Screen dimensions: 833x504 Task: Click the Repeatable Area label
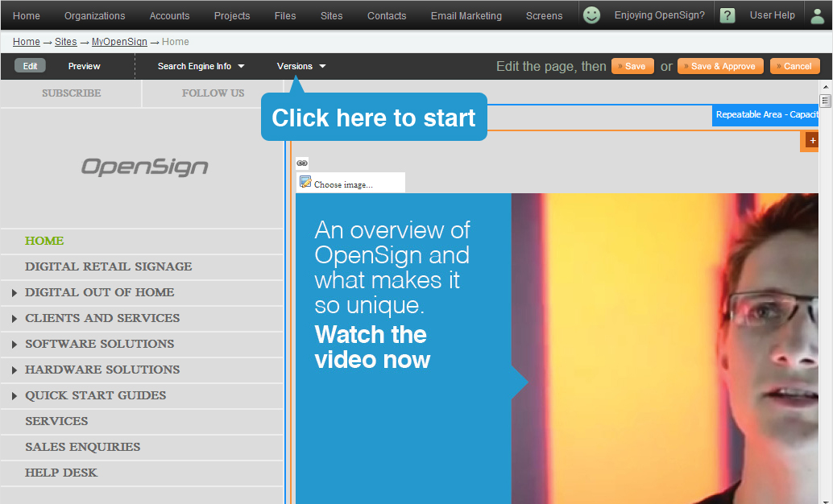coord(765,114)
